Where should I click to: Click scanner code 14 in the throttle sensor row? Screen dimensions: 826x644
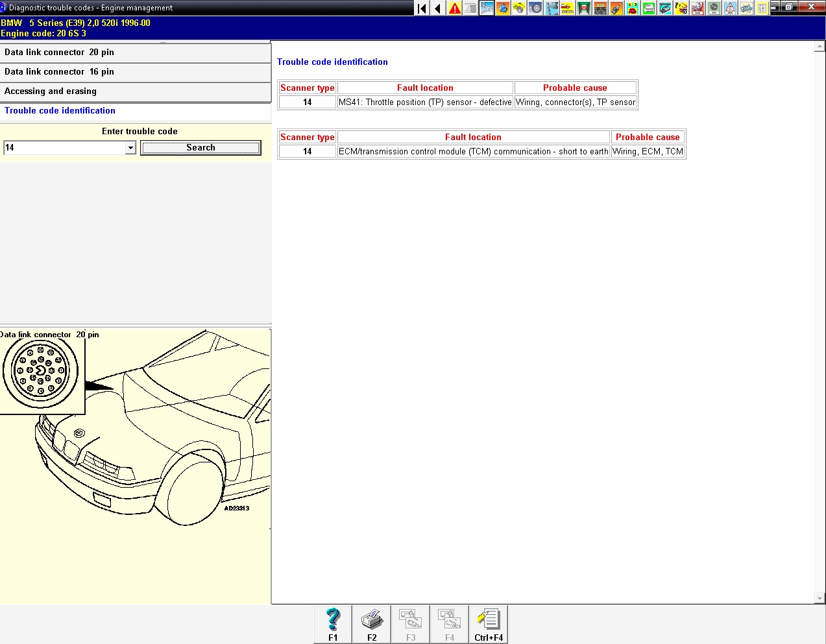point(308,102)
